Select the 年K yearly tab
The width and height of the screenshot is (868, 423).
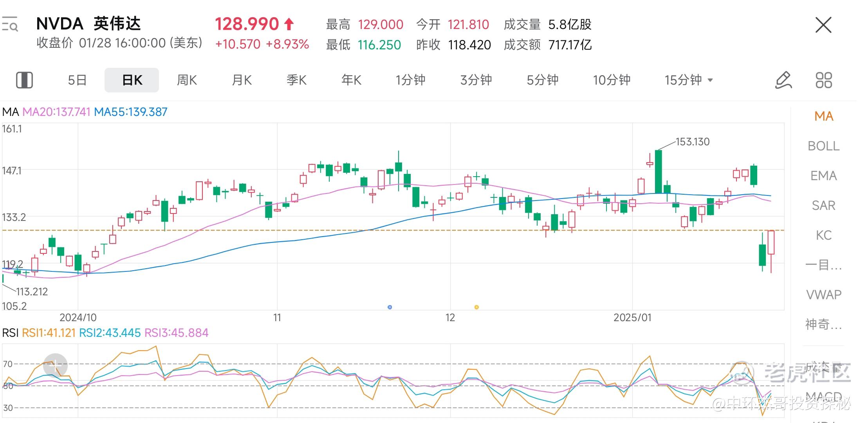coord(351,80)
